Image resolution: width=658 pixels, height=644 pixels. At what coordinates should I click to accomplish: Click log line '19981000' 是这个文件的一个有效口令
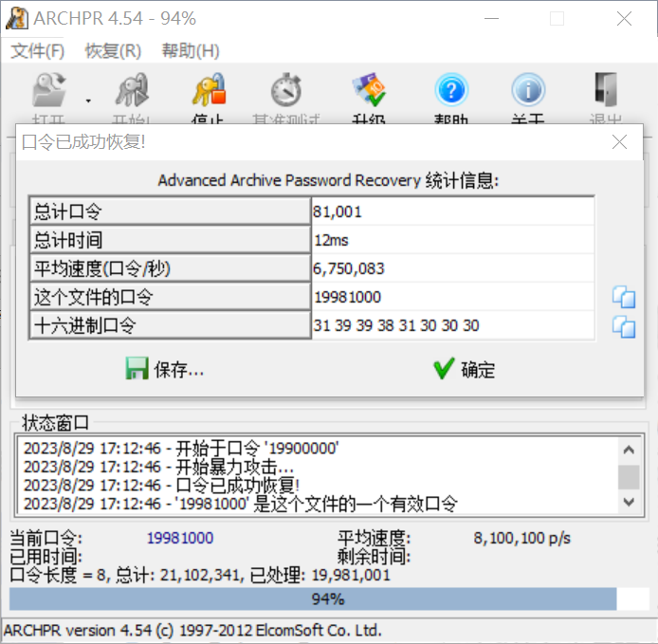[x=241, y=504]
